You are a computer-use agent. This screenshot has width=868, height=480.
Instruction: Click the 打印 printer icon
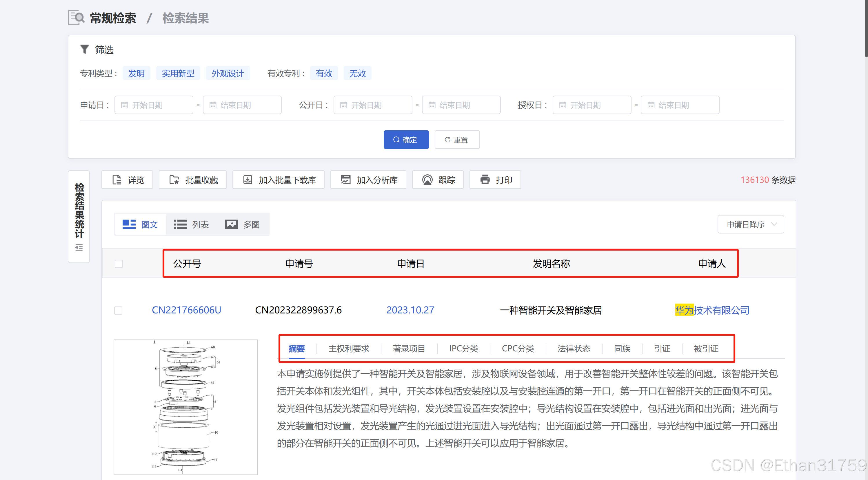[485, 180]
